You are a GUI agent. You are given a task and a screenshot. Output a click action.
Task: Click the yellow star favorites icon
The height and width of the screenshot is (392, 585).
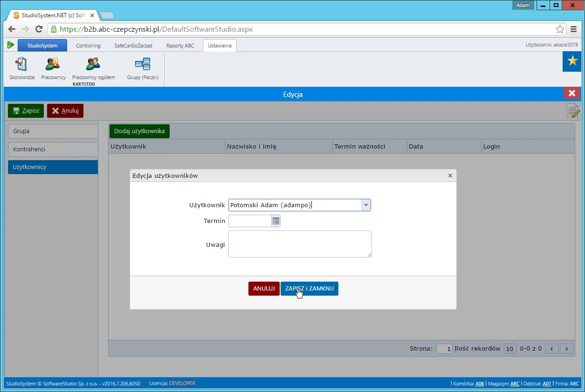click(x=571, y=62)
